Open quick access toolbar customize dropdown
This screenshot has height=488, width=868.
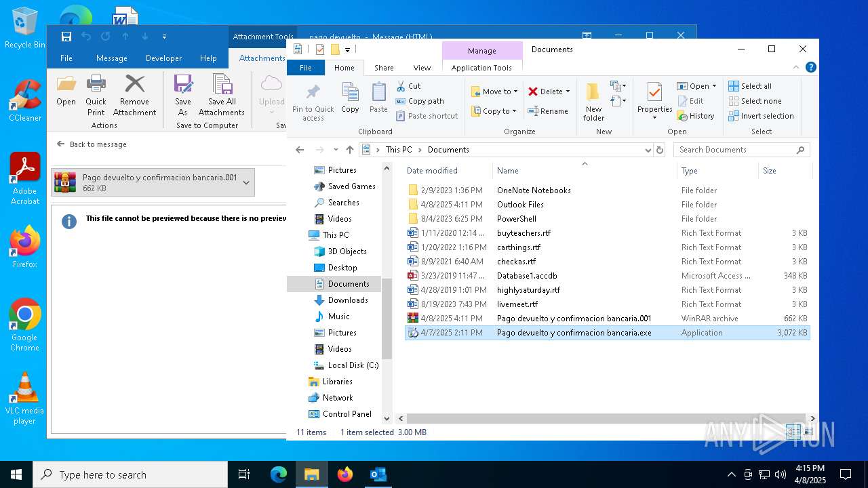[348, 49]
